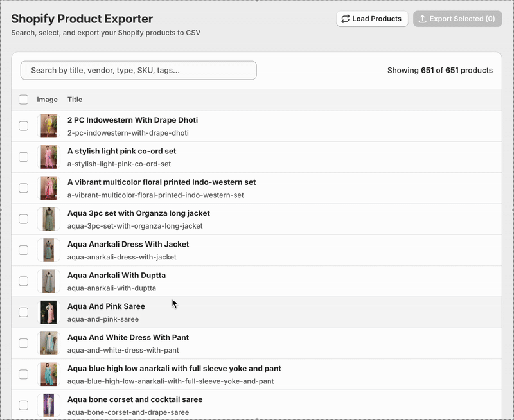
Task: Click the Load Products button
Action: 371,19
